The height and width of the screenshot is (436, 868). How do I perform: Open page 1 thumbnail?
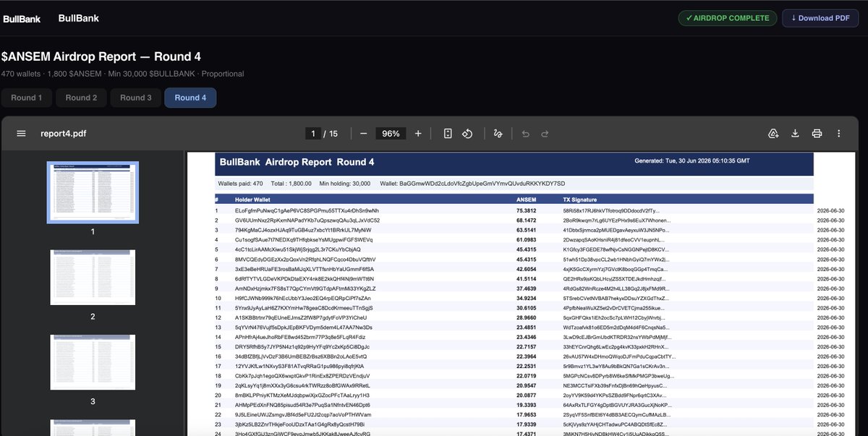(x=93, y=192)
